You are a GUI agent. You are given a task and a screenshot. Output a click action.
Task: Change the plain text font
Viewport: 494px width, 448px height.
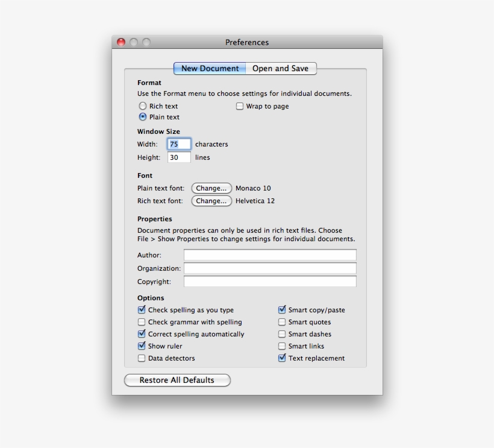tap(211, 188)
